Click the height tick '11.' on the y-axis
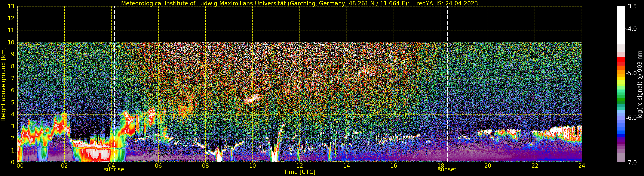Screen dimensions: 644x176 coord(12,31)
